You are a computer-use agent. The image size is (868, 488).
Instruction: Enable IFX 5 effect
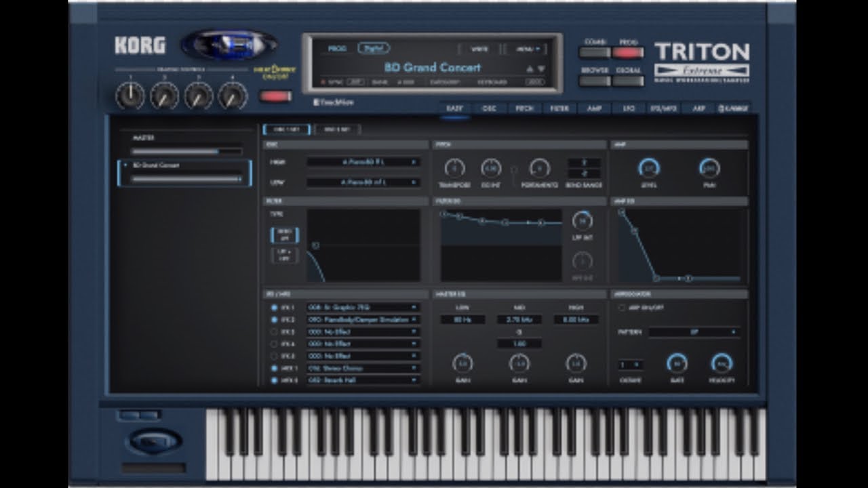click(274, 356)
